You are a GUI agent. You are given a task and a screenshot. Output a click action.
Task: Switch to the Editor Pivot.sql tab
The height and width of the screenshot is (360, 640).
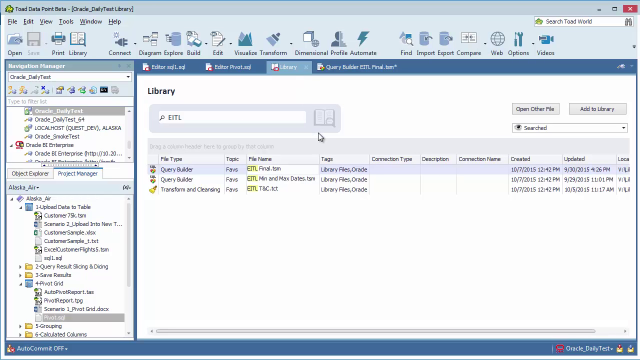pyautogui.click(x=229, y=67)
